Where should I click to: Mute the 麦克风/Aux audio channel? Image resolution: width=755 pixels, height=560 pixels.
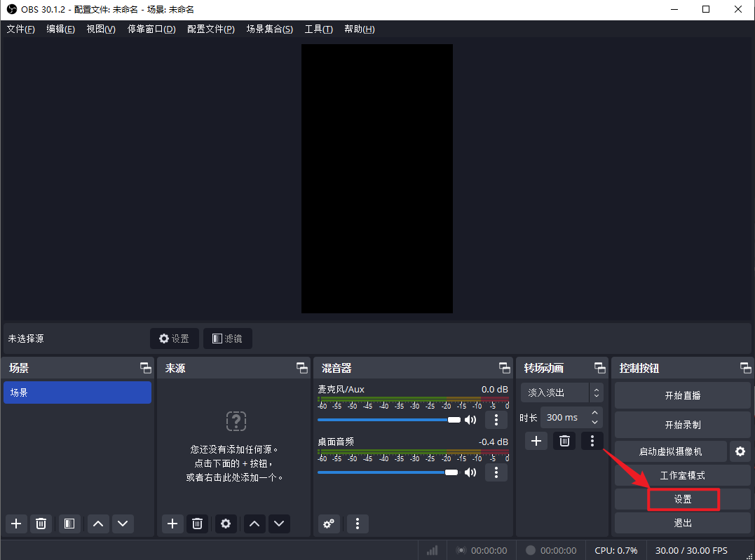tap(470, 420)
